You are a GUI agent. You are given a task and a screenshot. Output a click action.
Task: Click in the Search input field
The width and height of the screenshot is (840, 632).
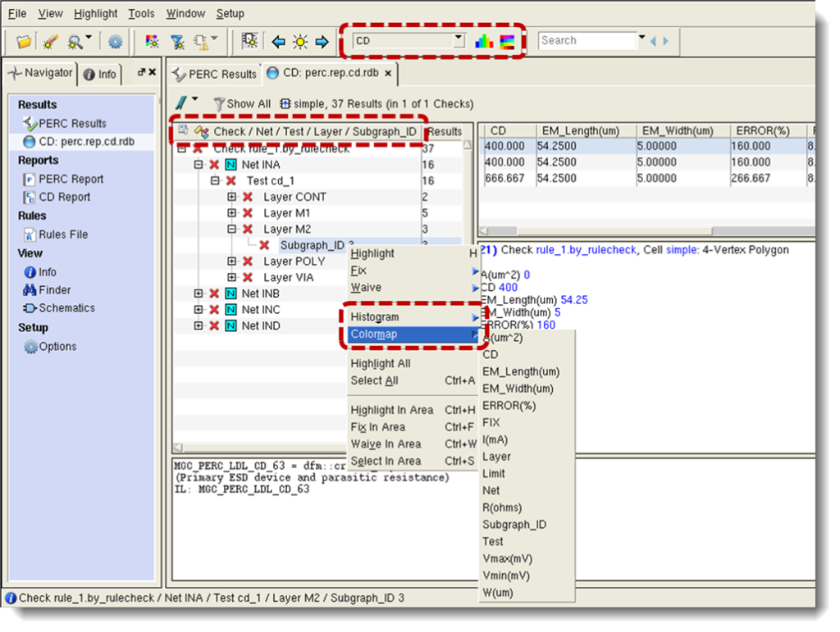(587, 41)
